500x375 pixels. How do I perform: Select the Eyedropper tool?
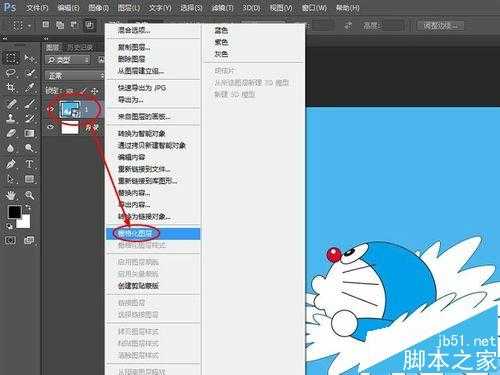pos(29,88)
